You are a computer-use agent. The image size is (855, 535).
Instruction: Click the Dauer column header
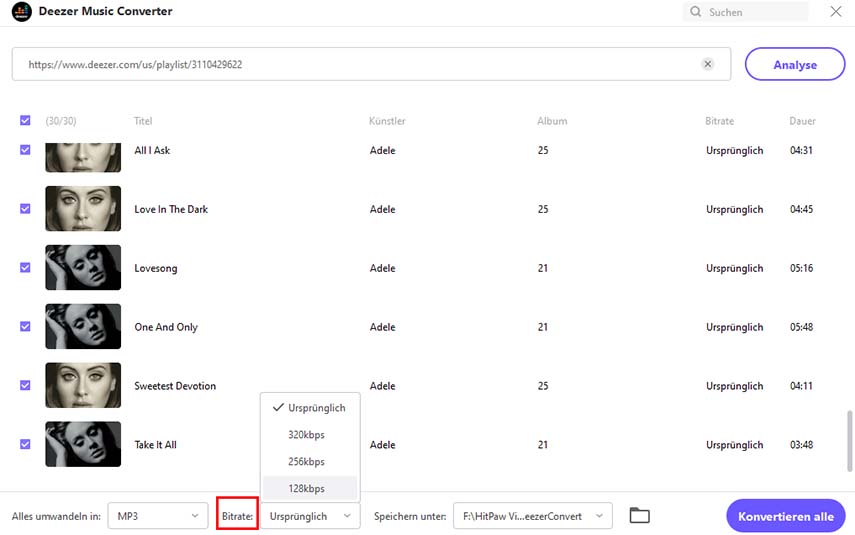802,121
